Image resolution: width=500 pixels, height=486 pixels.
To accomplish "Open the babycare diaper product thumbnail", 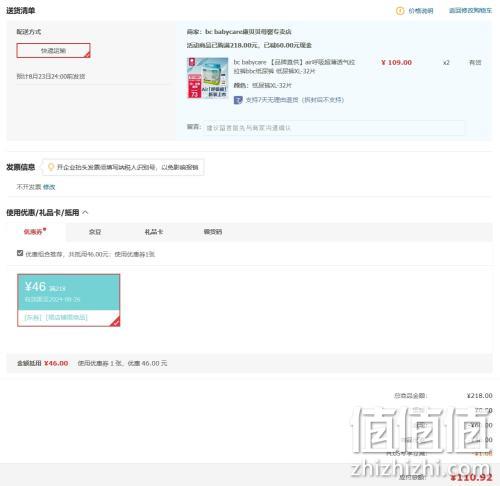I will [208, 78].
